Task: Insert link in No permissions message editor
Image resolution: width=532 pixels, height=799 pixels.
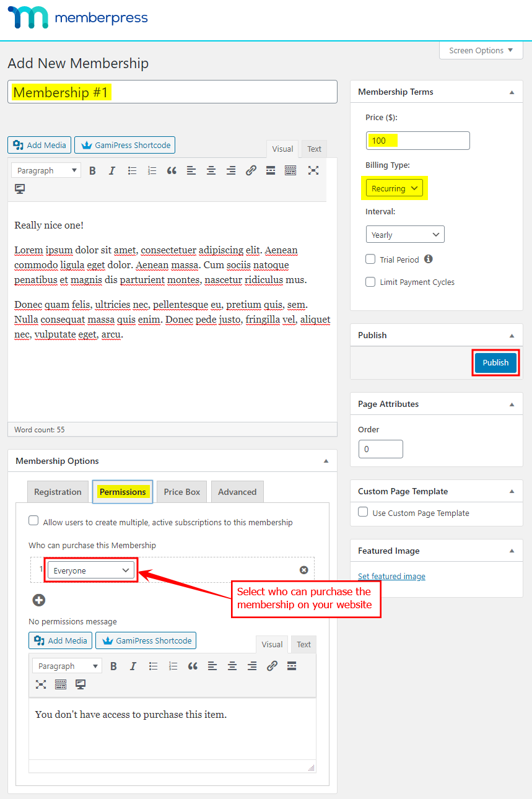Action: (x=272, y=666)
